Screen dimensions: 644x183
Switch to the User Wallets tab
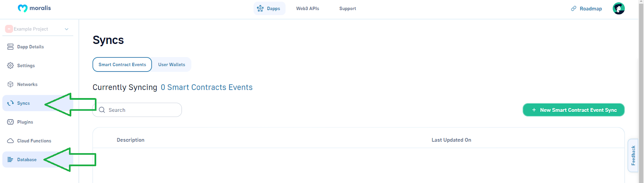171,64
